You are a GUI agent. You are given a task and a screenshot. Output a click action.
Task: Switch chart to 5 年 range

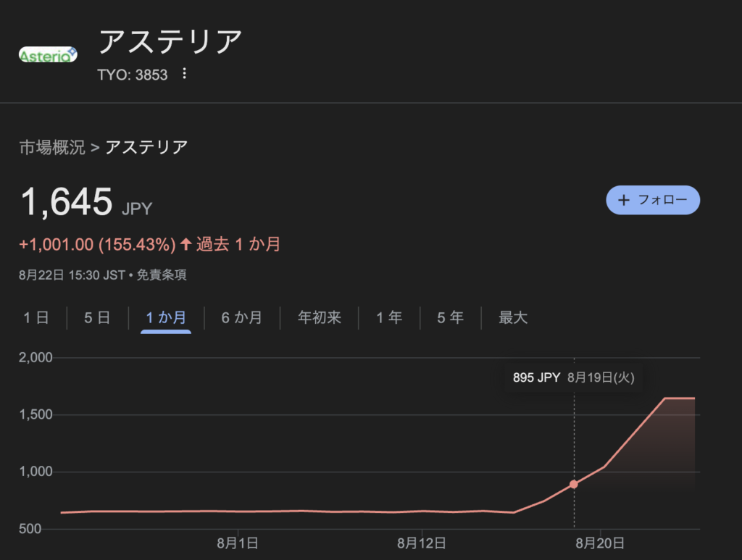(450, 317)
